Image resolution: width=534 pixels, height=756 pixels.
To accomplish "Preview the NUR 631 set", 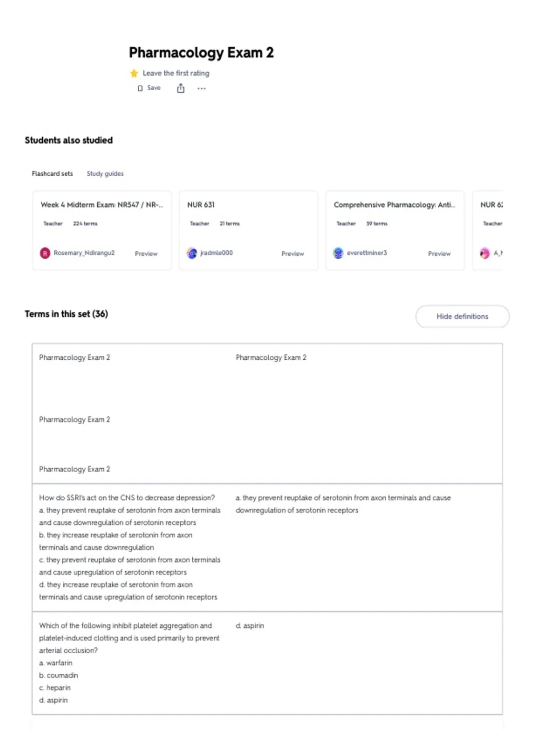I will pos(292,253).
